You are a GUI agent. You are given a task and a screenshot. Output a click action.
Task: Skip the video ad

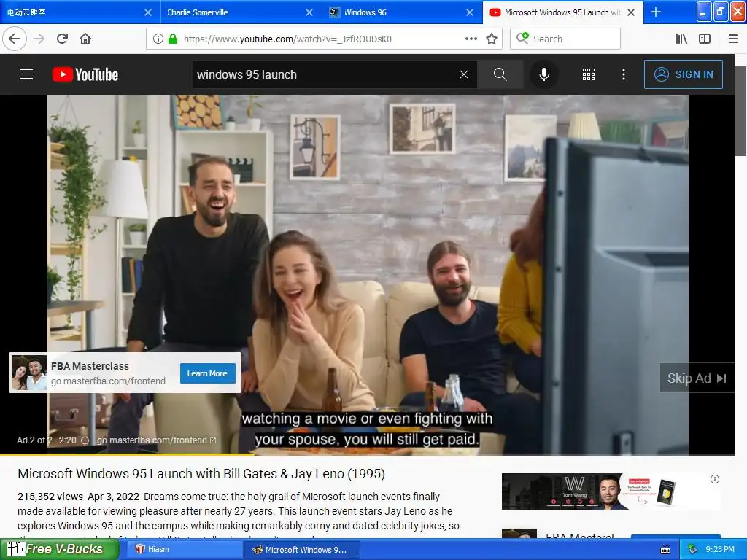(697, 378)
